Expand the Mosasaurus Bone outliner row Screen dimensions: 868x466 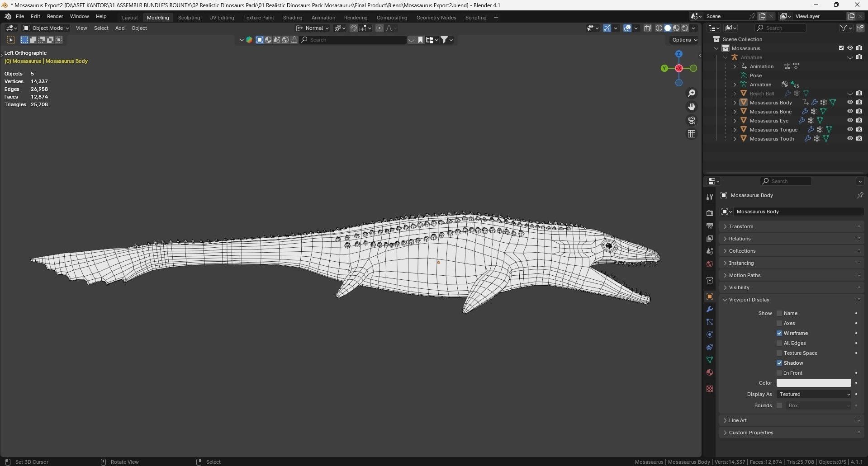pyautogui.click(x=735, y=112)
